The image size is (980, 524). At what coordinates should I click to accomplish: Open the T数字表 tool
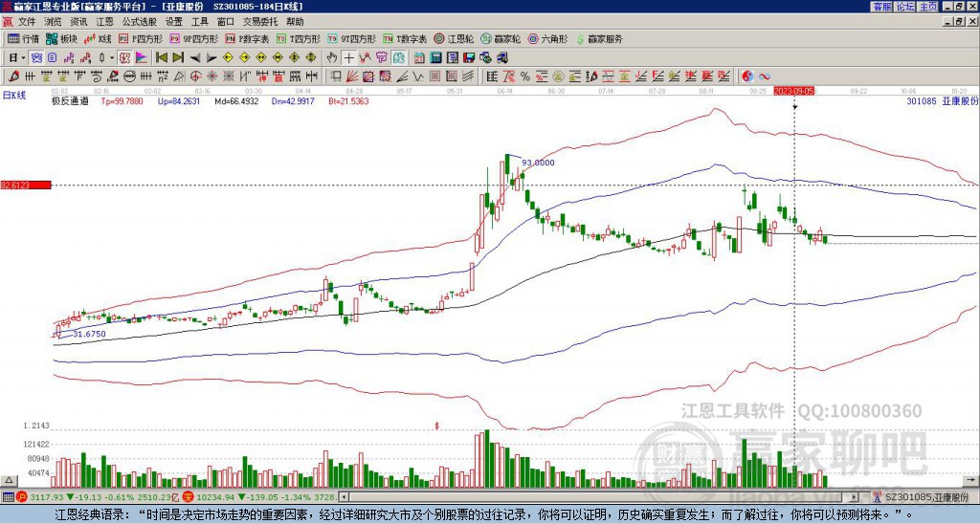[x=405, y=38]
